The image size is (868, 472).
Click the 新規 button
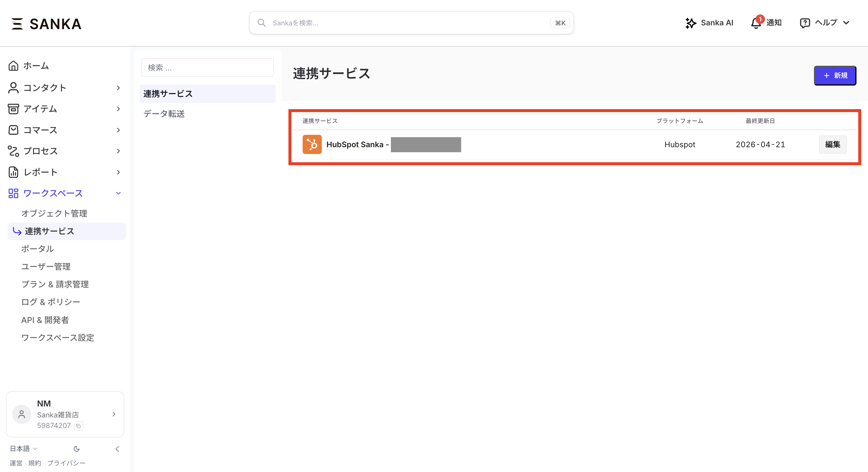[x=835, y=76]
